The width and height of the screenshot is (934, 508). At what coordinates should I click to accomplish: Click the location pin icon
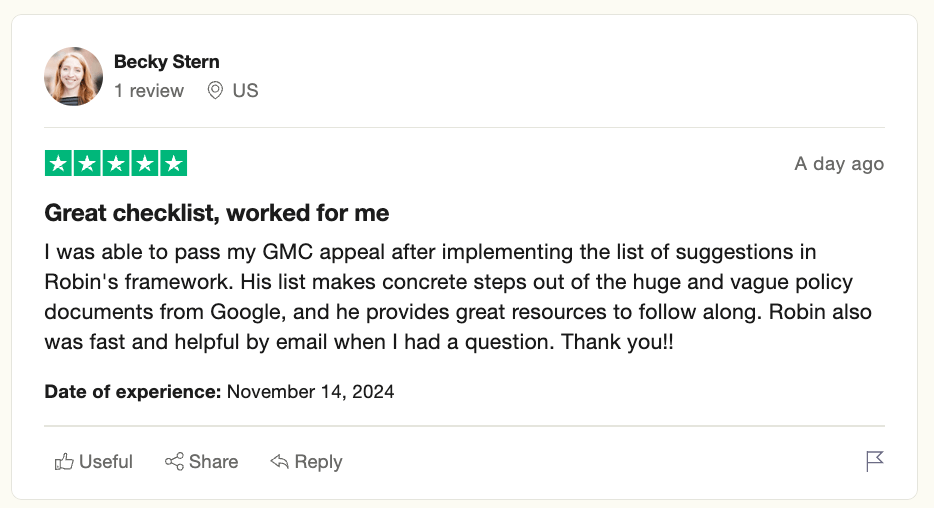coord(215,91)
